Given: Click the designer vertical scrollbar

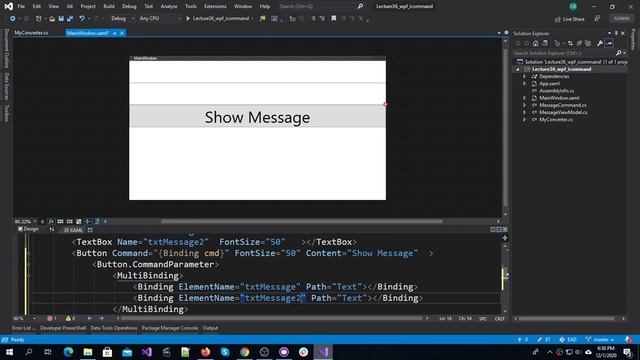Looking at the screenshot, I should [506, 128].
